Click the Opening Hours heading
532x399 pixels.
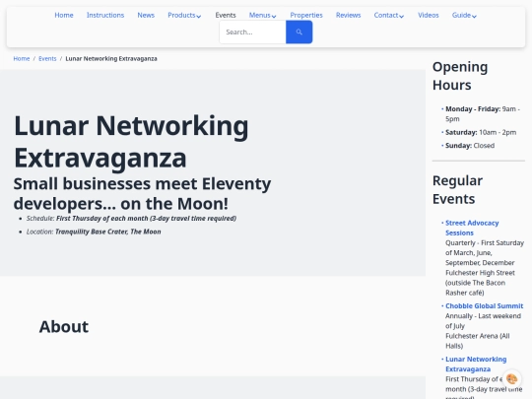click(x=460, y=76)
